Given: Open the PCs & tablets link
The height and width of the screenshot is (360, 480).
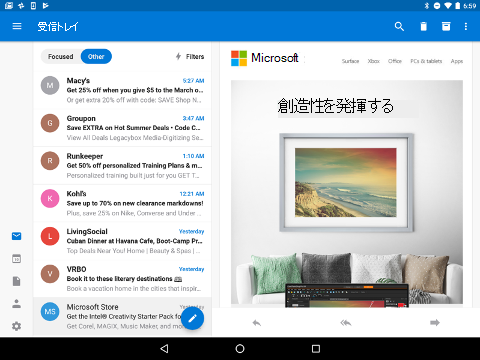Looking at the screenshot, I should tap(426, 61).
